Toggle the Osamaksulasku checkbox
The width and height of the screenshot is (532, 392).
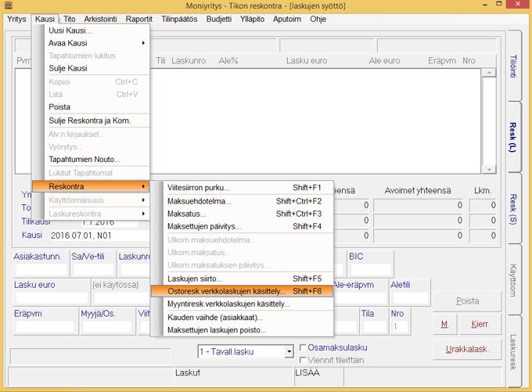point(303,347)
